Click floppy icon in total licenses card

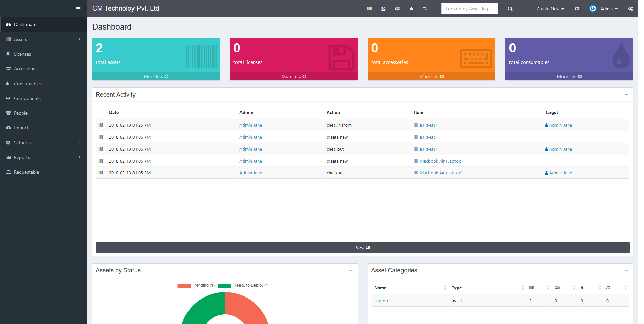coord(341,57)
